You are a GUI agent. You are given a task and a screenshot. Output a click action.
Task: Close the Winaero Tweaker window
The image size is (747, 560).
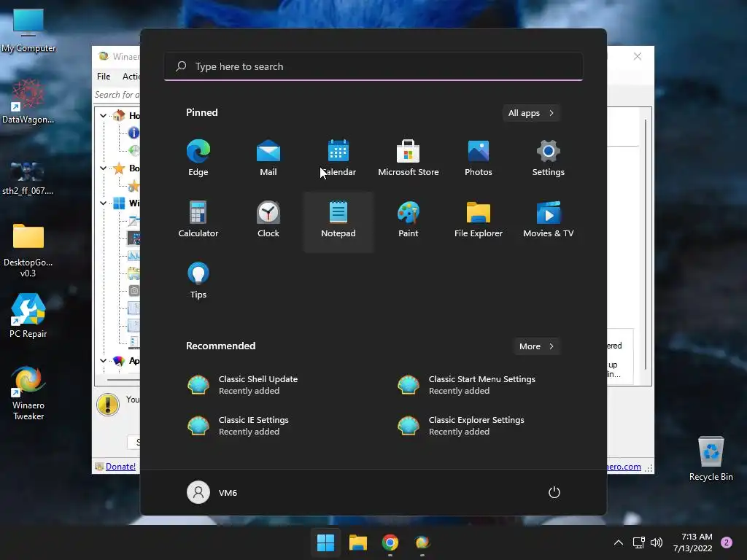[638, 56]
